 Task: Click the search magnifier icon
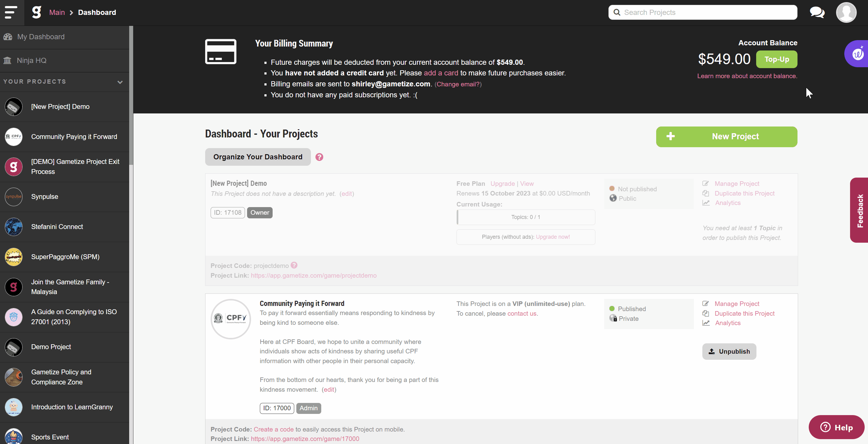coord(617,12)
